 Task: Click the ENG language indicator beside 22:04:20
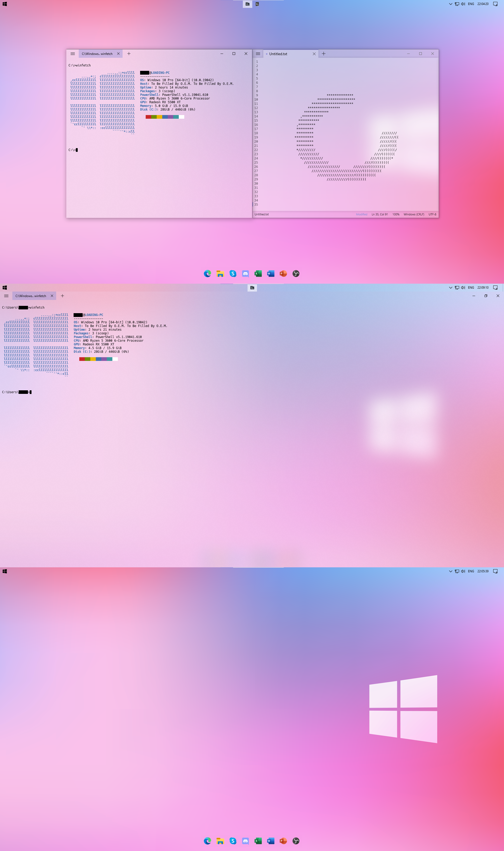point(471,4)
